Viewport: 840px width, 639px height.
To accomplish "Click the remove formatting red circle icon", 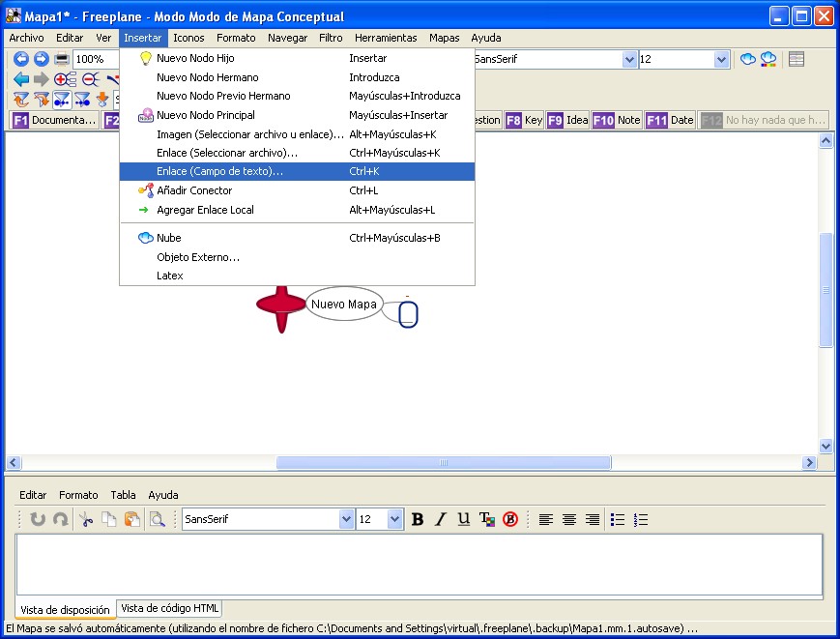I will coord(510,519).
